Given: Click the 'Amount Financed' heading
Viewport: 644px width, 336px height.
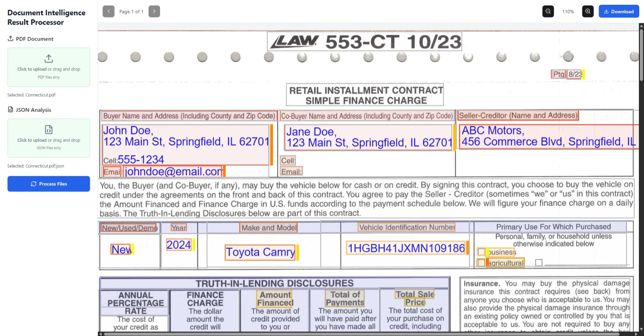Looking at the screenshot, I should click(275, 299).
